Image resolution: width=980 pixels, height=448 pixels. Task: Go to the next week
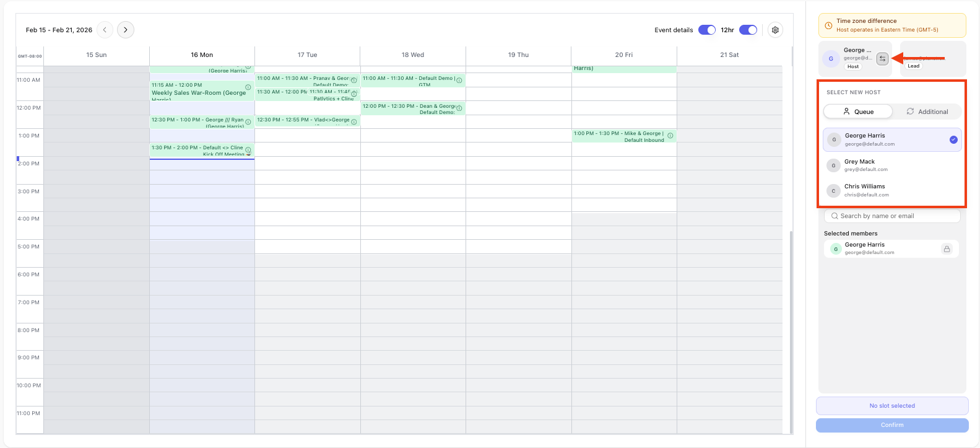pos(126,30)
